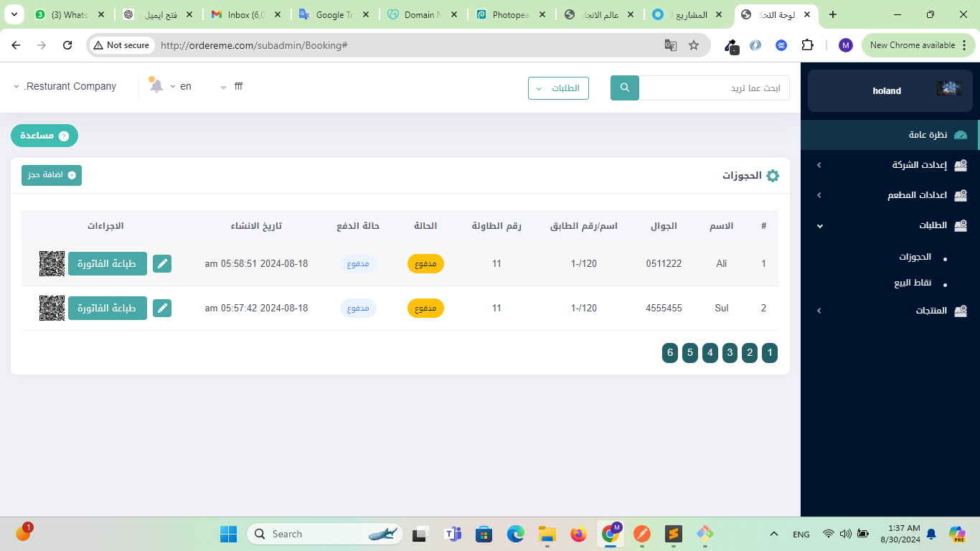980x551 pixels.
Task: Reload the page with the refresh icon
Action: click(x=67, y=45)
